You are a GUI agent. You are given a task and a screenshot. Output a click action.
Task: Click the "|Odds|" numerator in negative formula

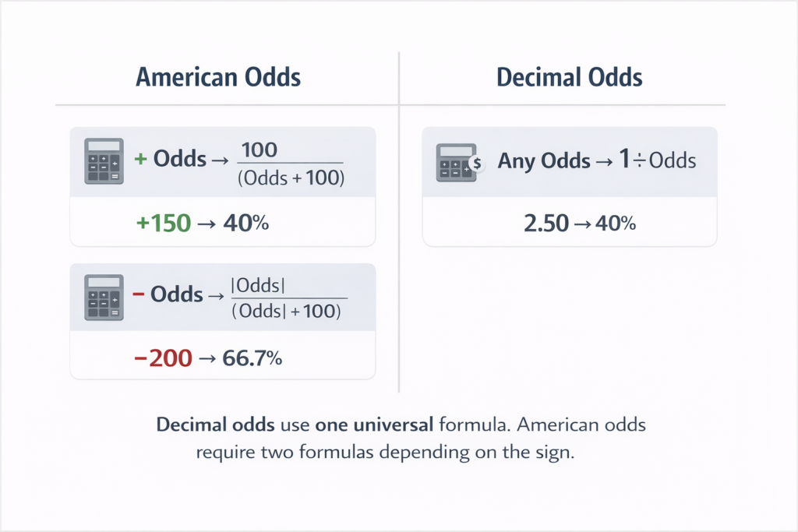(260, 286)
